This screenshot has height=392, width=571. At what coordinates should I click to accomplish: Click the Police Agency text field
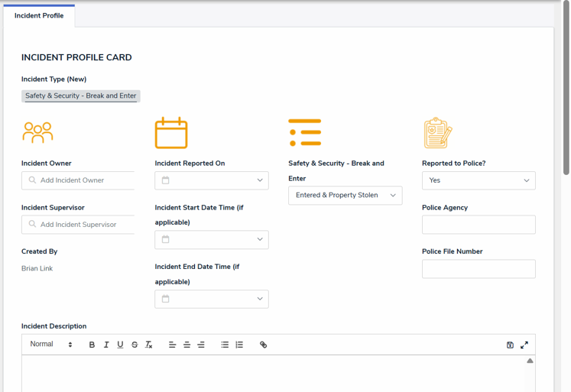coord(479,225)
